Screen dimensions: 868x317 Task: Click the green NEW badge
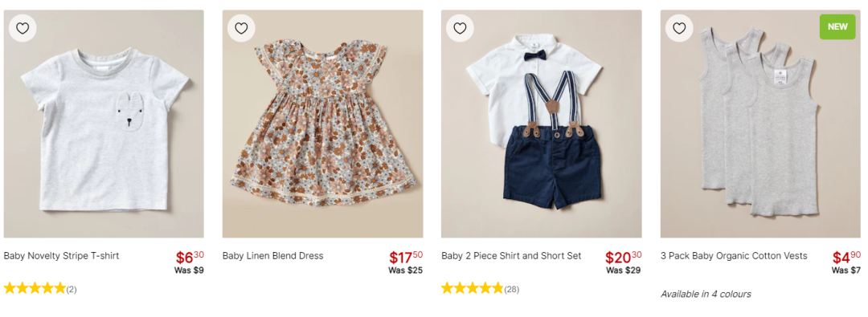pos(837,26)
